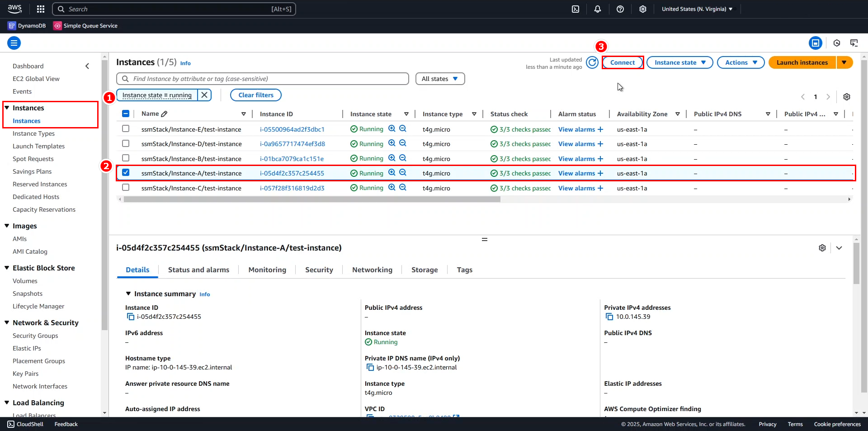This screenshot has height=431, width=868.
Task: Uncheck the Instance-A row checkbox
Action: click(x=126, y=173)
